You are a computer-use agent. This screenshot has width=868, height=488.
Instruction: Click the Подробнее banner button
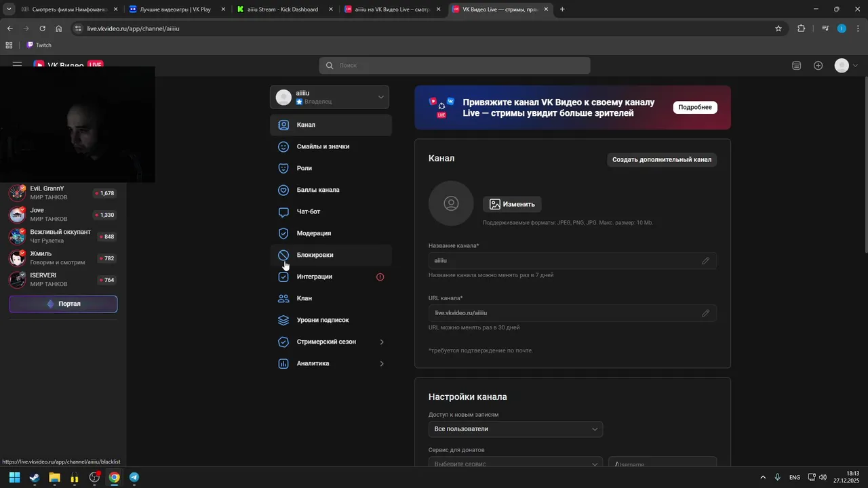pyautogui.click(x=695, y=107)
